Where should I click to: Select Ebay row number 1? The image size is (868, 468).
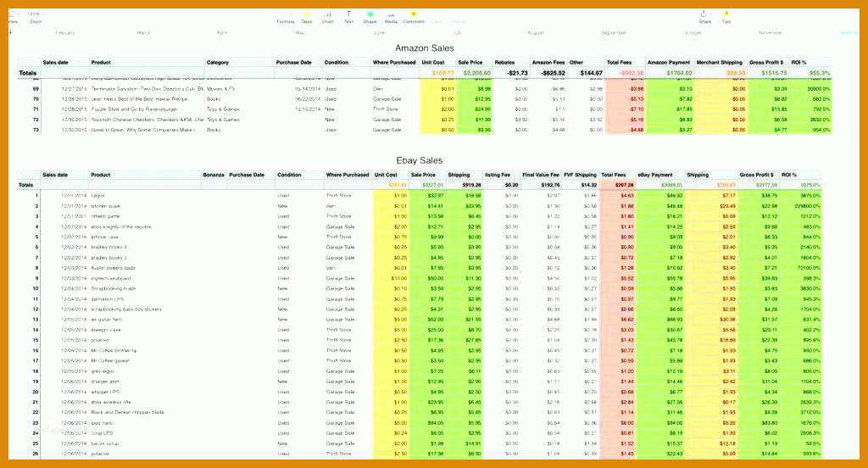pyautogui.click(x=36, y=196)
